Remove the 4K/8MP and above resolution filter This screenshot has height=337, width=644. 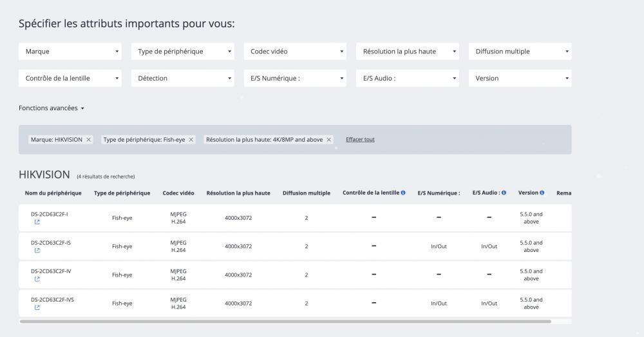point(329,140)
